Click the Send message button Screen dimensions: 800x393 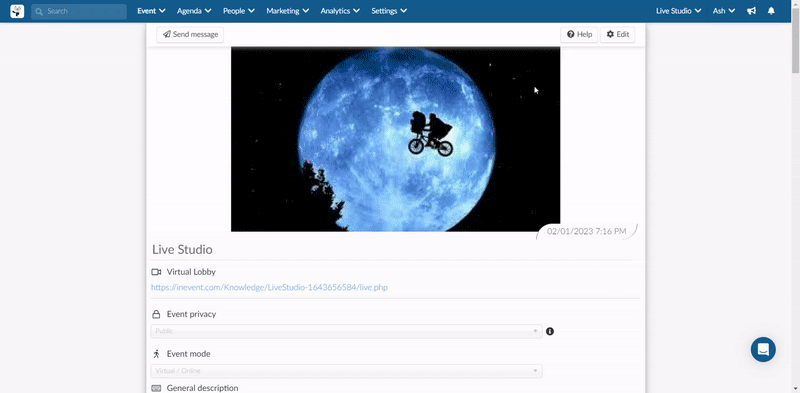[x=190, y=35]
